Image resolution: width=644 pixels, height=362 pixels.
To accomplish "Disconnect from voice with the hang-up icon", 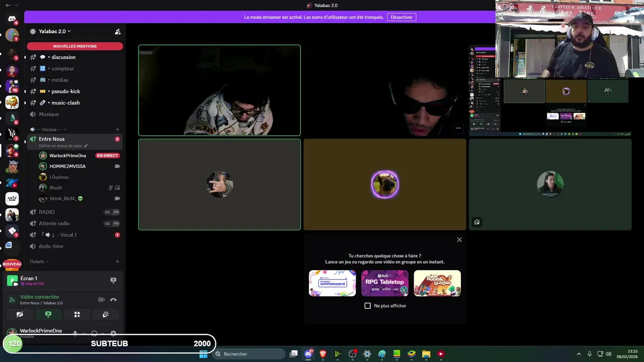I will point(113,300).
